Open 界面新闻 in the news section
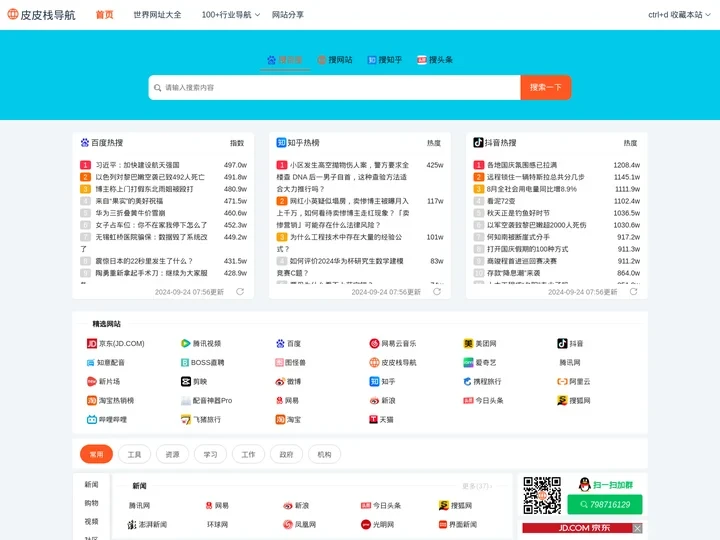This screenshot has width=720, height=540. click(458, 524)
